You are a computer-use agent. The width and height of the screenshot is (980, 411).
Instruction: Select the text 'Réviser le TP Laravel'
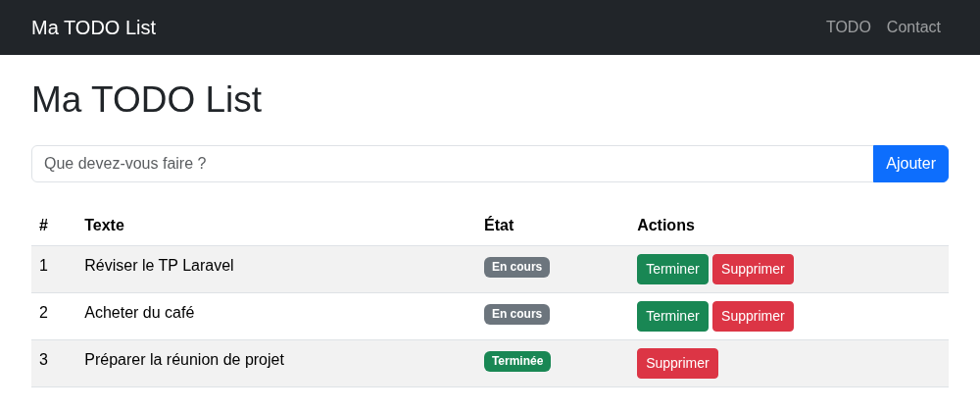pyautogui.click(x=159, y=266)
